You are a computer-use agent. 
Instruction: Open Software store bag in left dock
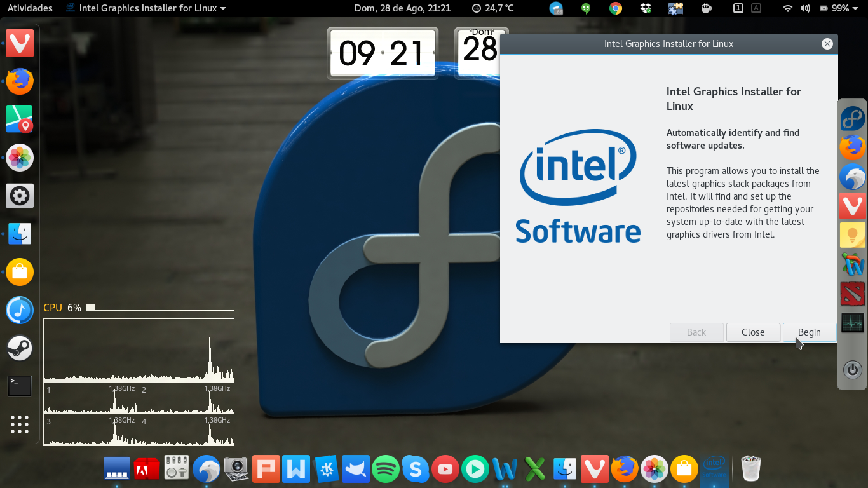pyautogui.click(x=20, y=272)
